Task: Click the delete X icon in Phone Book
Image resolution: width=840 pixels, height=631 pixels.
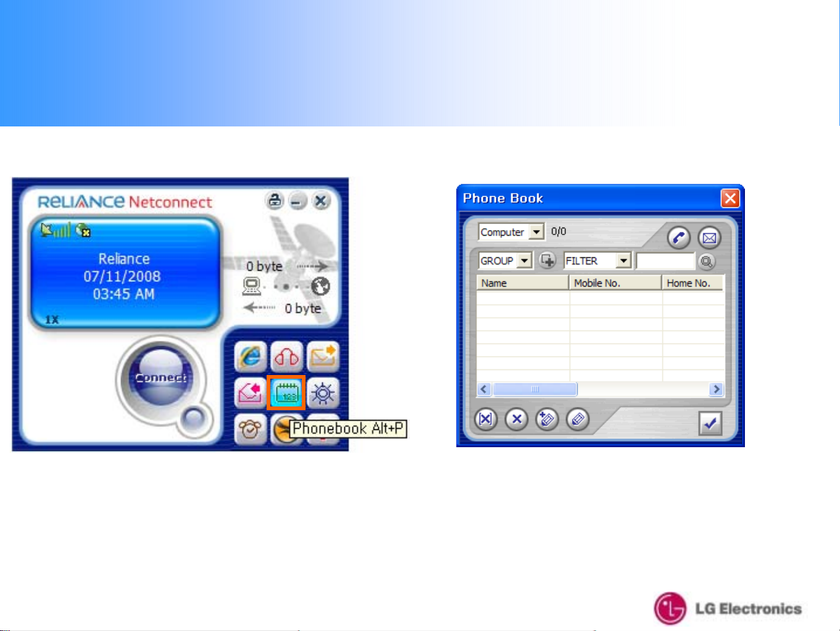Action: [x=517, y=419]
